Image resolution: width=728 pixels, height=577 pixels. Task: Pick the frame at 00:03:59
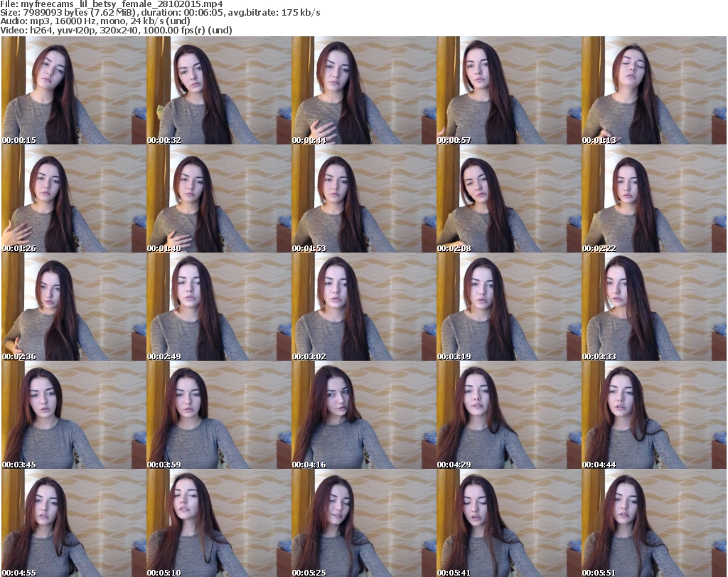(x=219, y=415)
